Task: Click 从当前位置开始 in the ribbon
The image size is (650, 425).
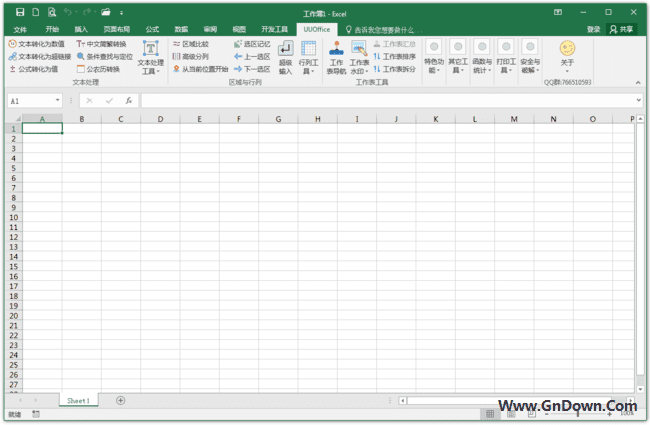Action: [200, 69]
